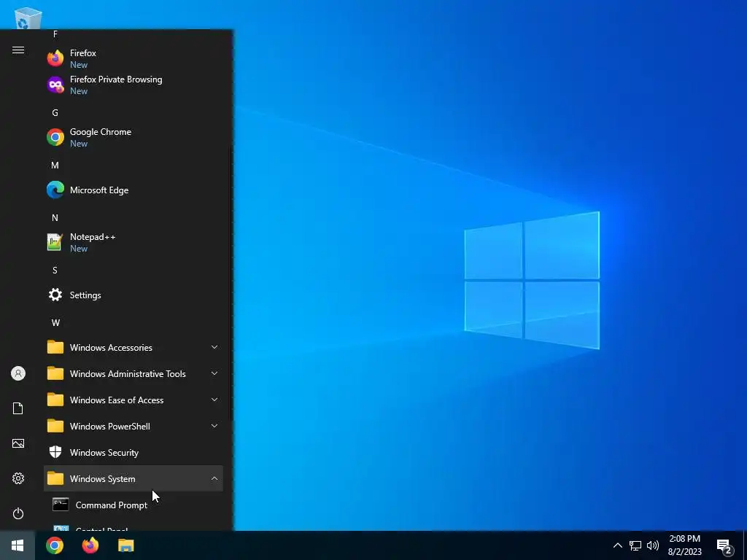
Task: Open Documents from the Start sidebar
Action: click(18, 408)
